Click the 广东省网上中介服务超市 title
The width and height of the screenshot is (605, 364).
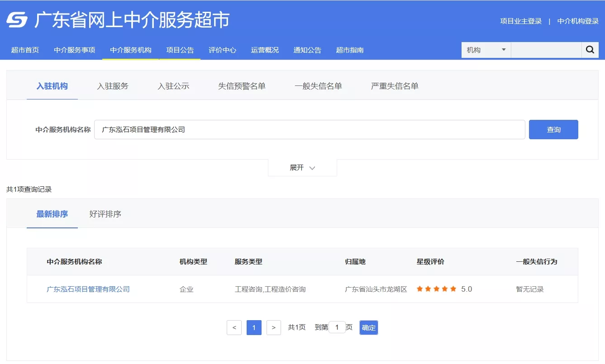(132, 20)
